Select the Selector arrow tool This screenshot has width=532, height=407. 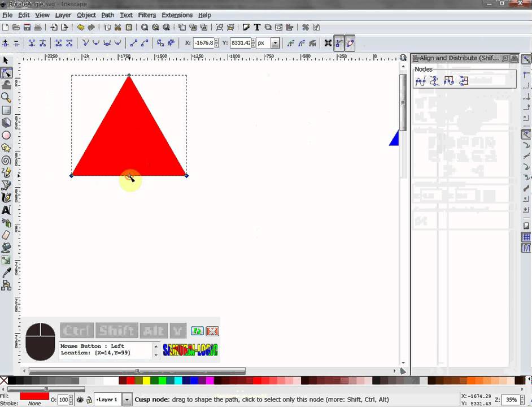6,60
